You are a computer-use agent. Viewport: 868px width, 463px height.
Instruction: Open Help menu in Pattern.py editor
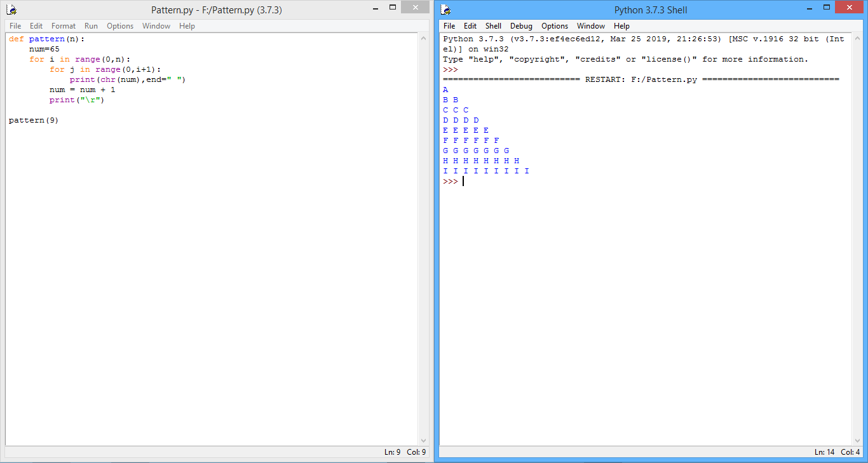point(187,26)
